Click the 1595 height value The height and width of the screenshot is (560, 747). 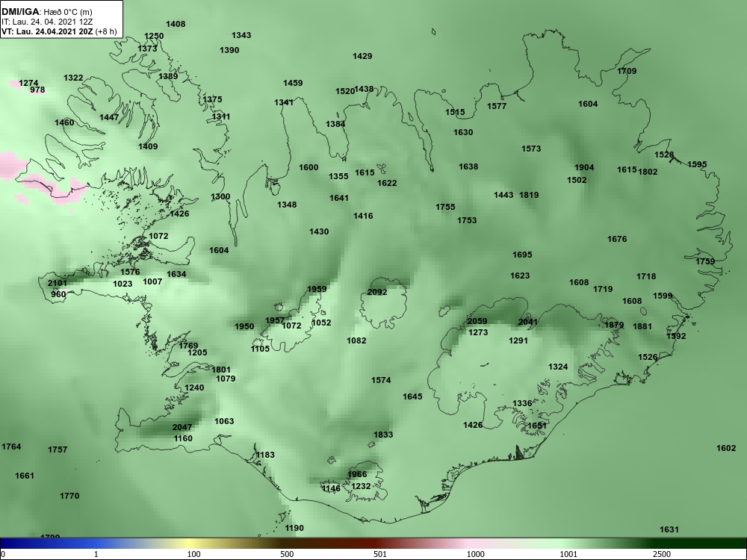697,164
